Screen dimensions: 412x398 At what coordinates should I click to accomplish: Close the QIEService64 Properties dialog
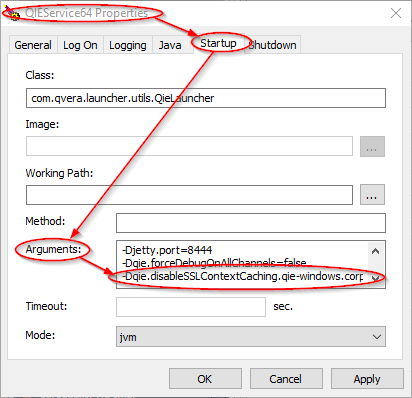click(396, 13)
